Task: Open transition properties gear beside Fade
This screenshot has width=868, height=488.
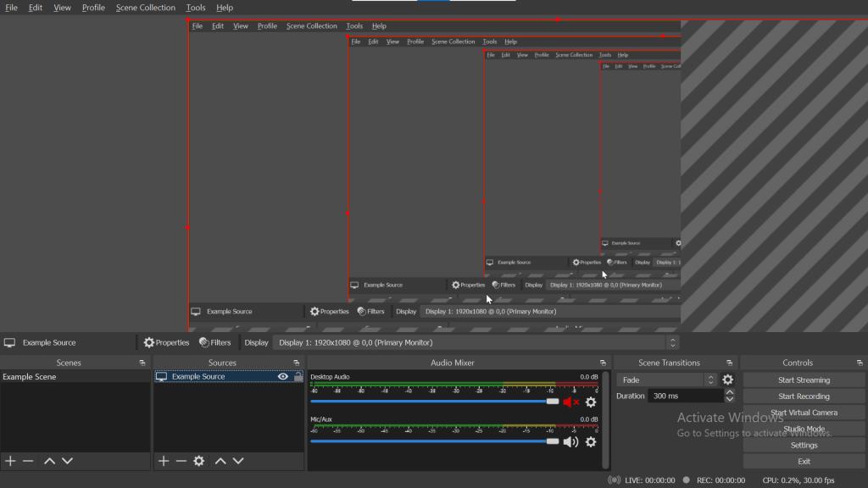Action: point(727,380)
